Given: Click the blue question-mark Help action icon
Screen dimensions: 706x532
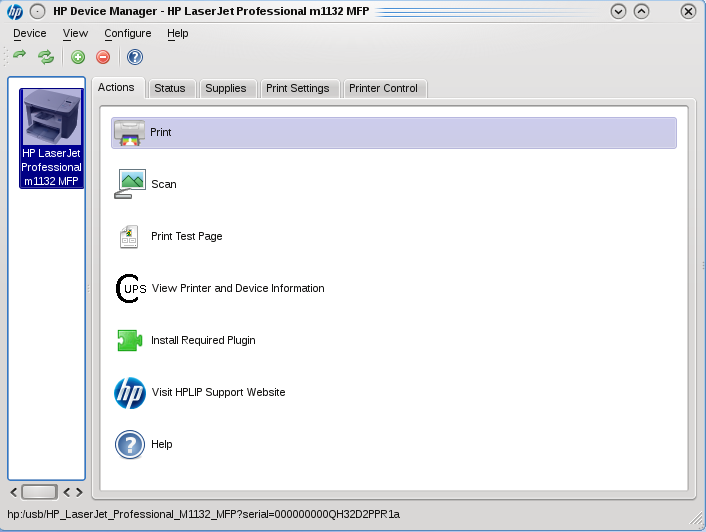Looking at the screenshot, I should (x=130, y=445).
